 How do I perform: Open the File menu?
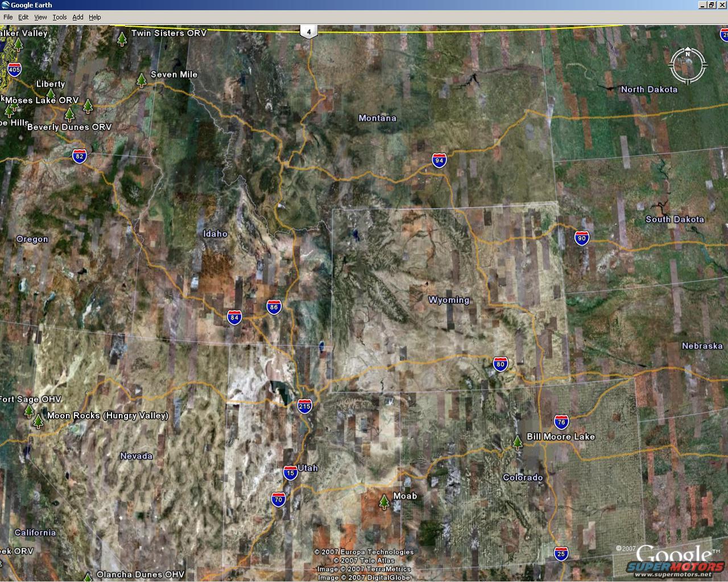pyautogui.click(x=8, y=17)
